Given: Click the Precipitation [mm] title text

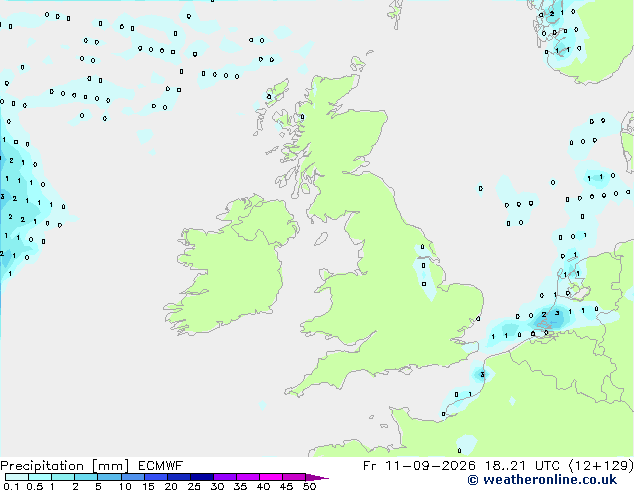Looking at the screenshot, I should [64, 466].
